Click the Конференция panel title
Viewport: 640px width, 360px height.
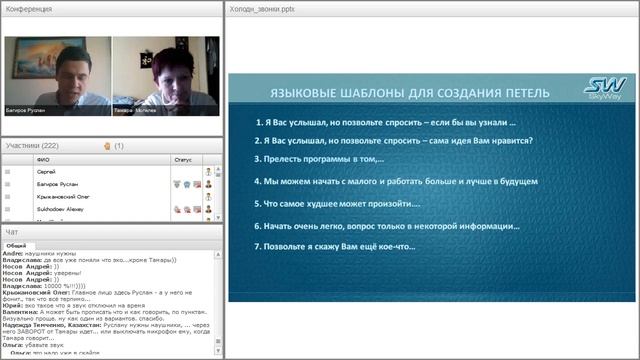pyautogui.click(x=29, y=9)
